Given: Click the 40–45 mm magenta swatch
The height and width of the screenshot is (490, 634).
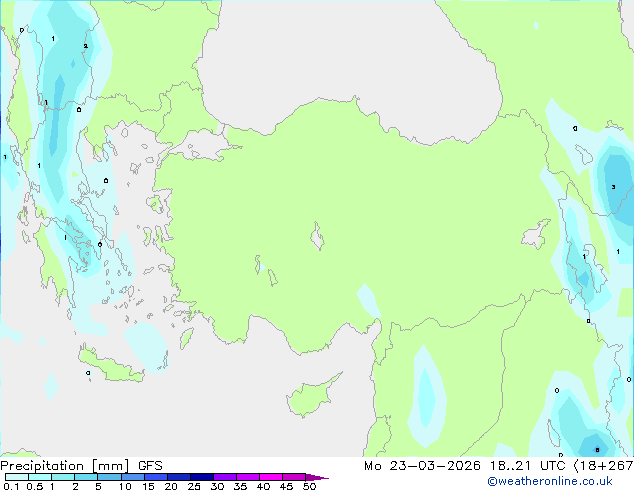Looking at the screenshot, I should coord(271,477).
